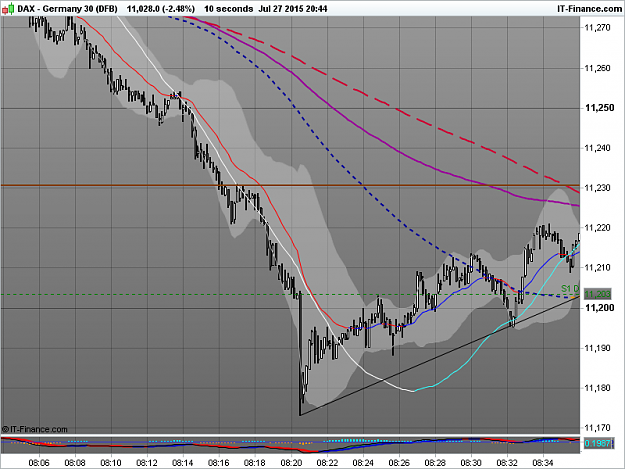Screen dimensions: 625x469
Task: Click the 08:28 time axis label
Action: click(435, 463)
